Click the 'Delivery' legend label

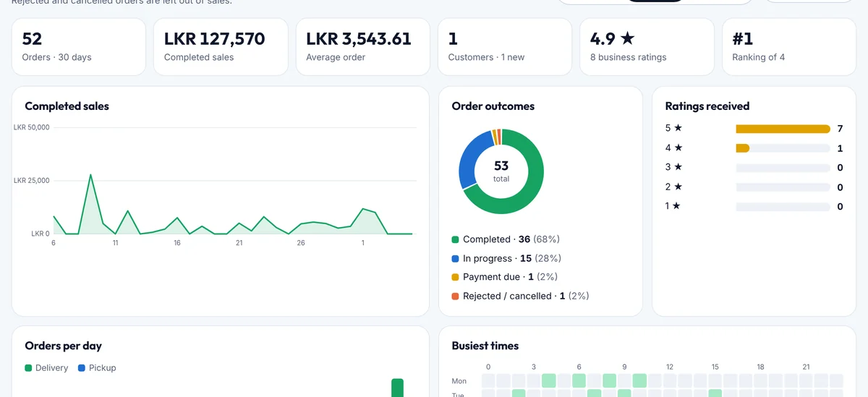[51, 368]
